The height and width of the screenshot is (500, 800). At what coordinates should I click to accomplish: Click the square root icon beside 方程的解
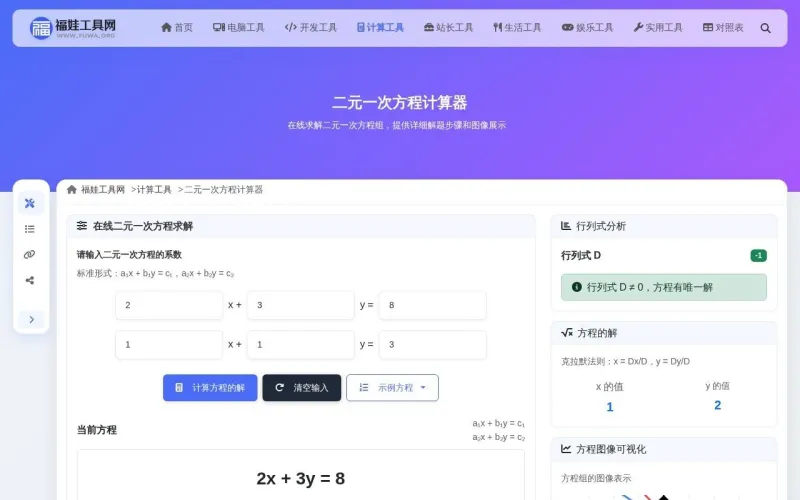point(567,333)
